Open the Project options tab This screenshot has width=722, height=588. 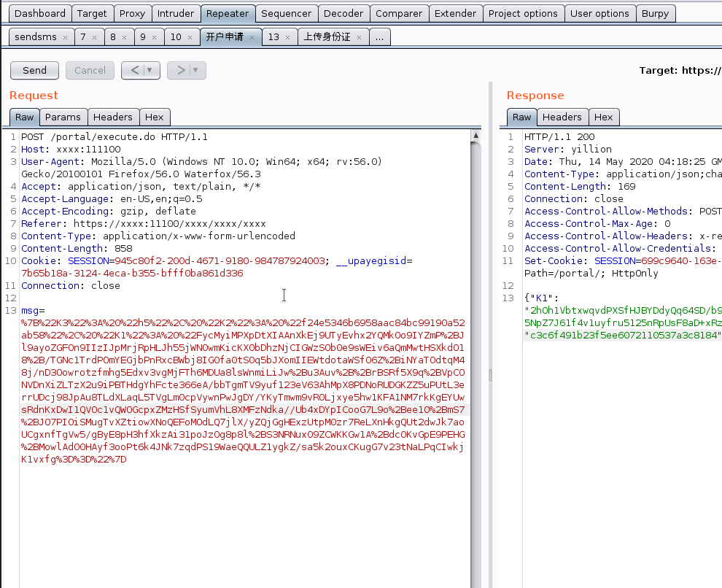(x=523, y=13)
